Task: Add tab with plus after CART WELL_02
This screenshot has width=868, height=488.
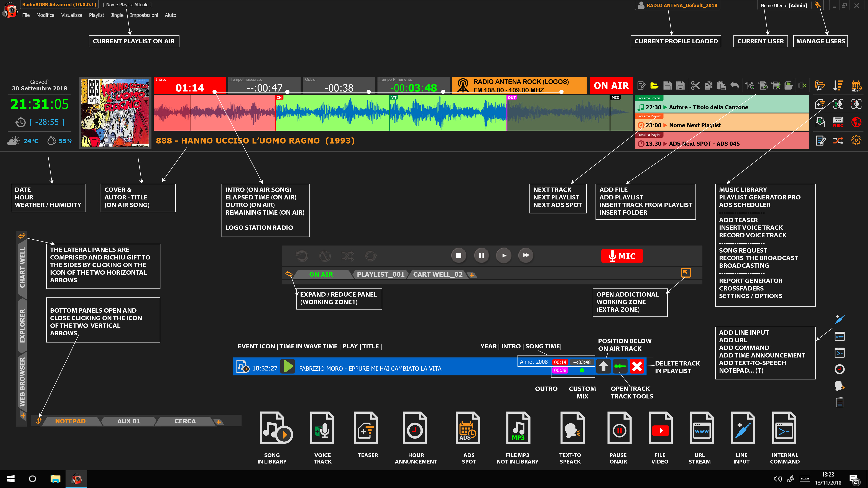Action: click(x=472, y=275)
